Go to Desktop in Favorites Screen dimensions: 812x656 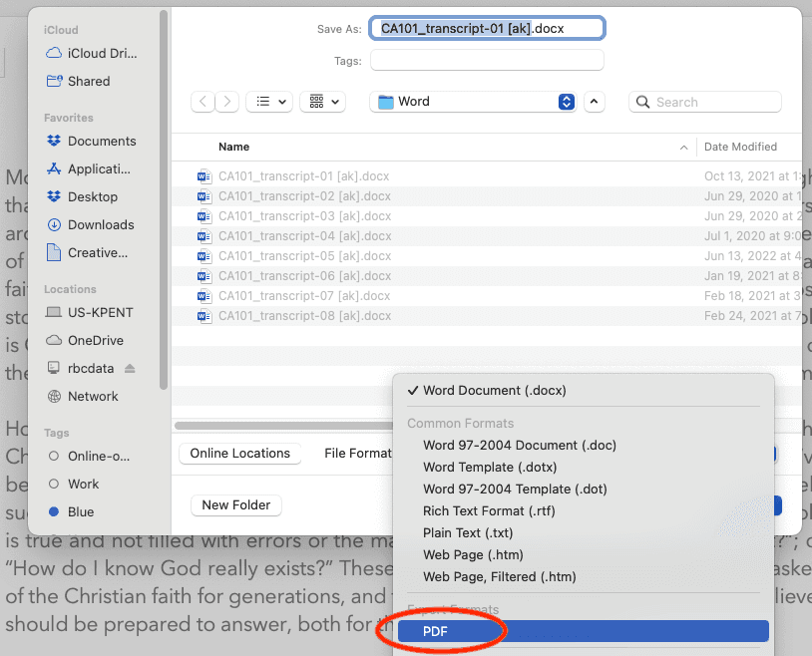(83, 196)
